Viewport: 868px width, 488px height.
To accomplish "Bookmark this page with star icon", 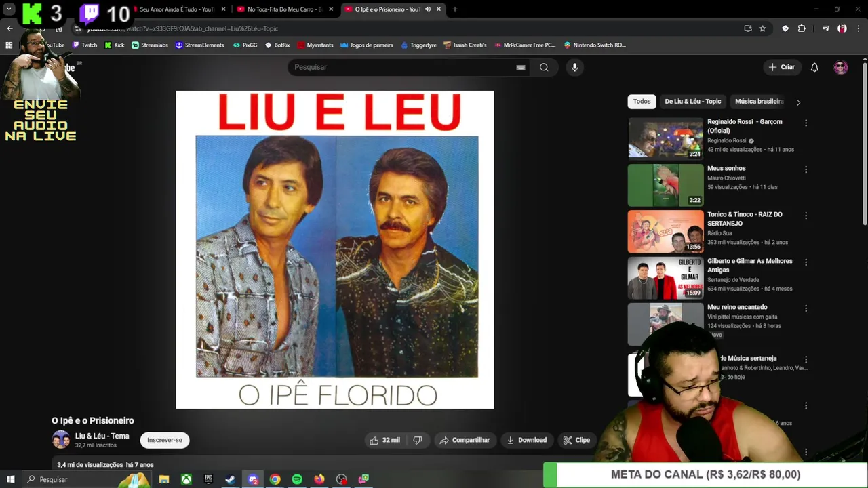I will [x=762, y=28].
